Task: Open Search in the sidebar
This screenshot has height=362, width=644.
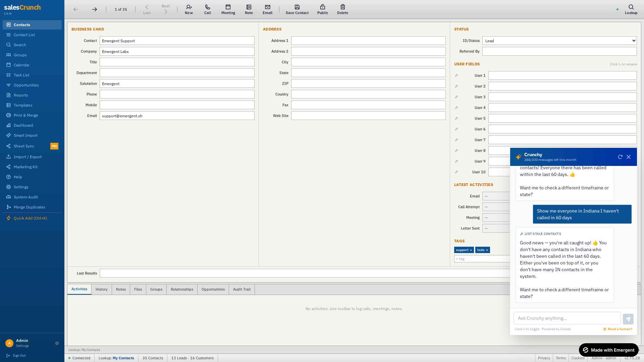Action: (x=32, y=45)
